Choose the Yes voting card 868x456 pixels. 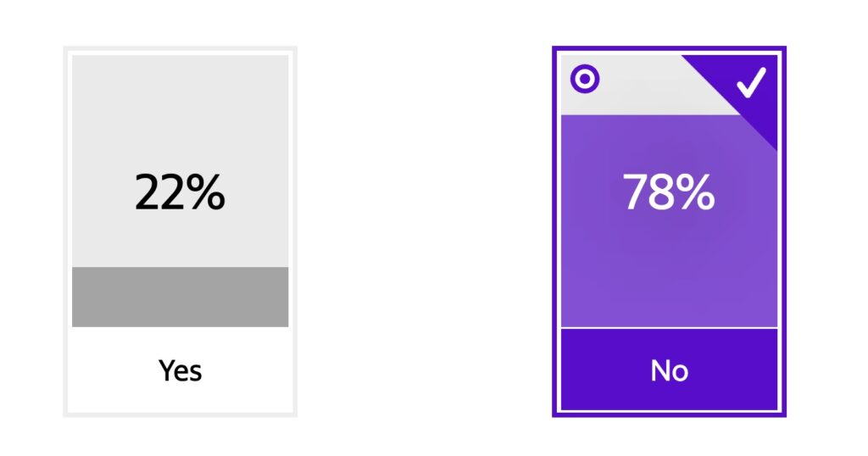pos(180,231)
